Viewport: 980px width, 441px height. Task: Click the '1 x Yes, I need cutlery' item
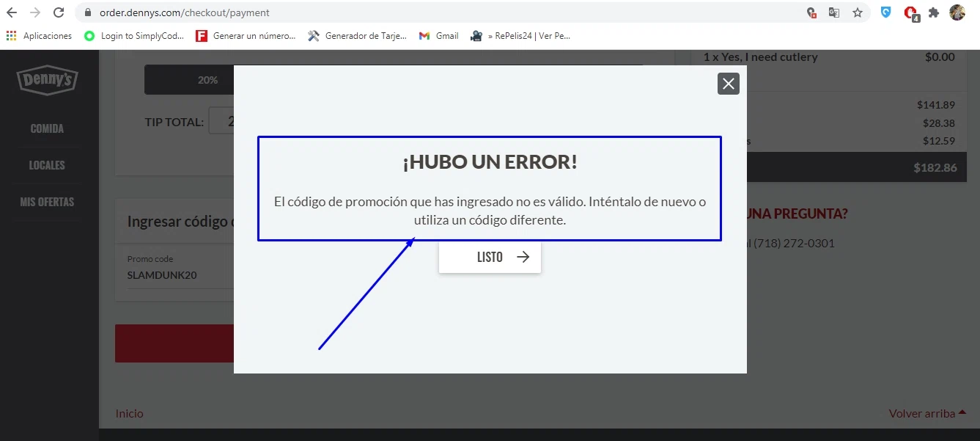761,57
